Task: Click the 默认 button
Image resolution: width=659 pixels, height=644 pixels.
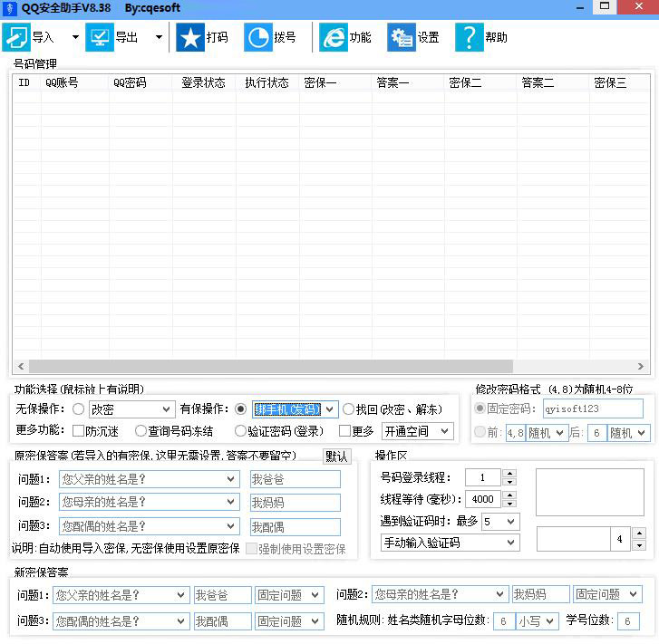Action: pos(336,457)
